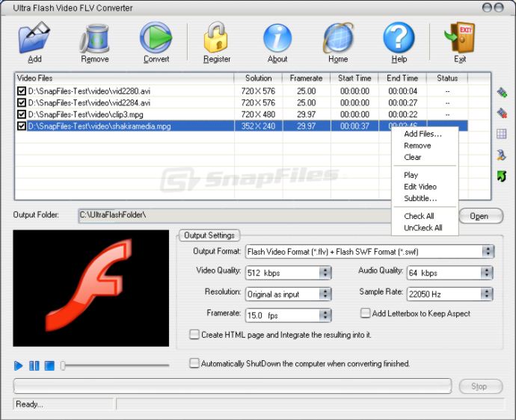Enable Automatically ShutDown the computer checkbox
The image size is (516, 420).
(x=194, y=363)
